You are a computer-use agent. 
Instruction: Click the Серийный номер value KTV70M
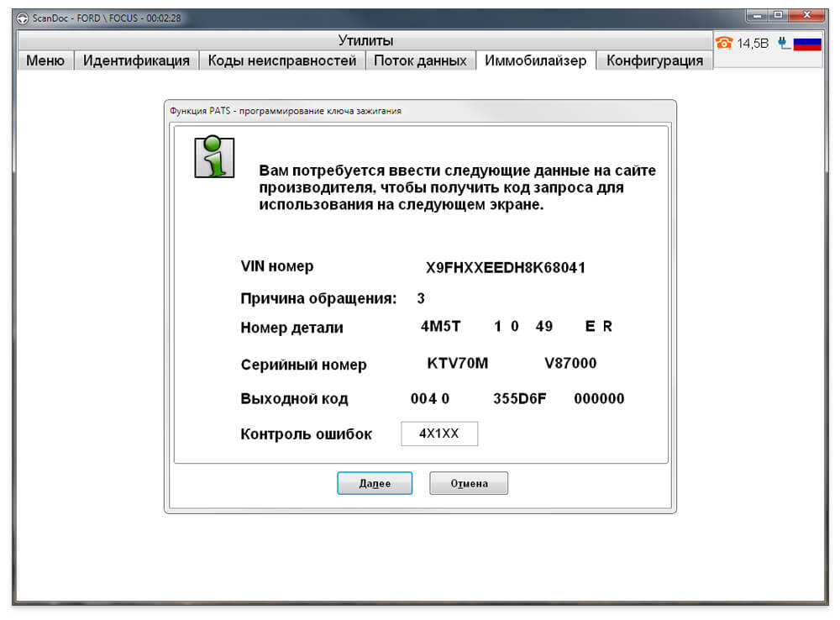458,363
